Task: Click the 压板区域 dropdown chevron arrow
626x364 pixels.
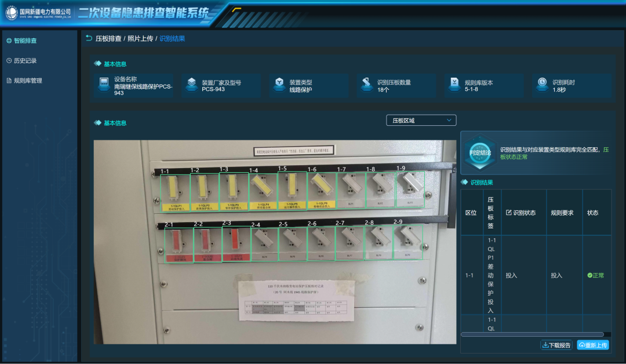Action: click(x=449, y=120)
